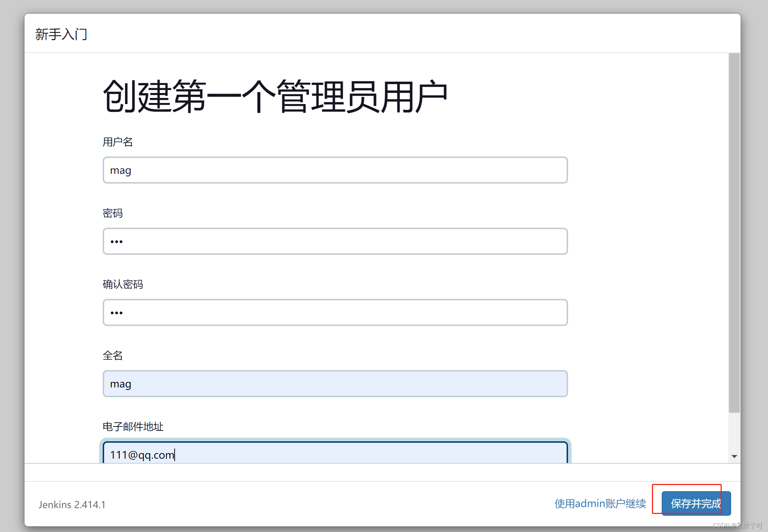This screenshot has width=768, height=532.
Task: Click the 密码 label
Action: tap(113, 213)
